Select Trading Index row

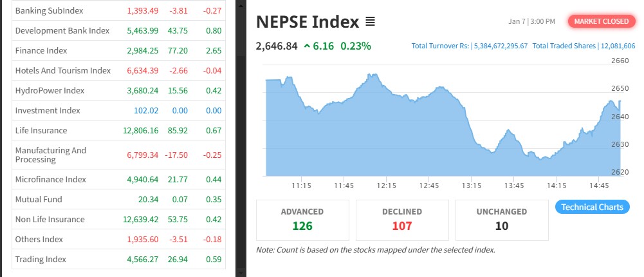41,260
